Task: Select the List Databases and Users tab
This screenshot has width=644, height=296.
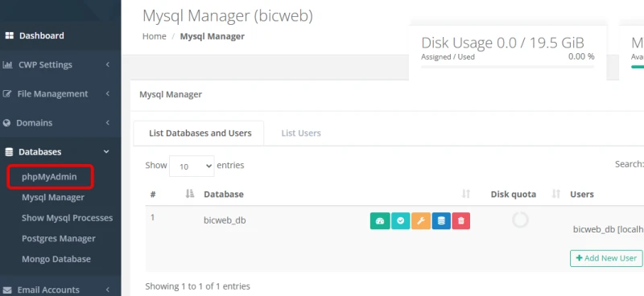Action: (199, 133)
